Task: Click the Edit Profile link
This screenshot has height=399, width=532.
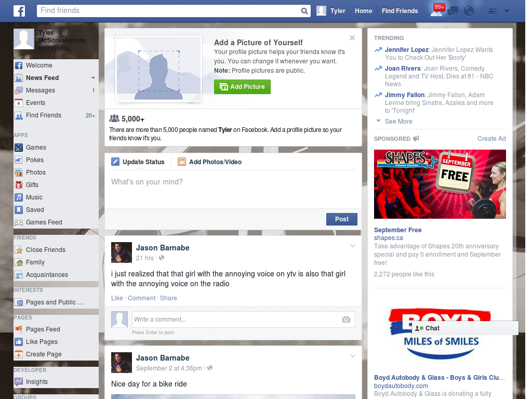Action: click(54, 49)
